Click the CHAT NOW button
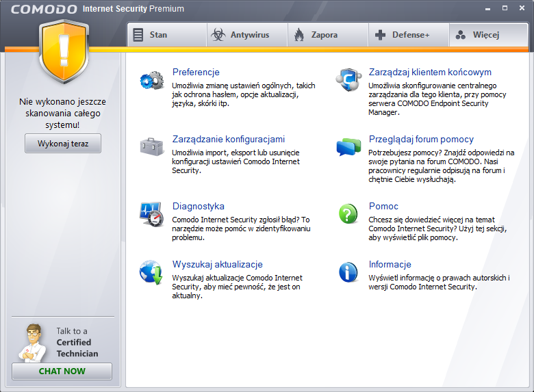The height and width of the screenshot is (392, 534). coord(62,371)
